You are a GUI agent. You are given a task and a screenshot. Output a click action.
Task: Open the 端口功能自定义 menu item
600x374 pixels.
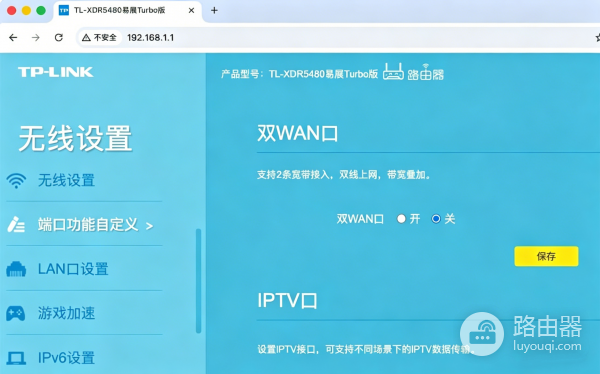tap(88, 225)
